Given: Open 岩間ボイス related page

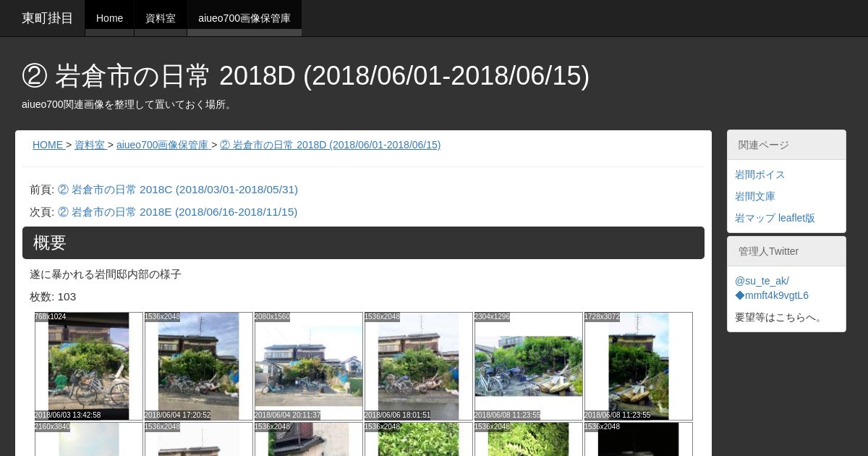Looking at the screenshot, I should coord(760,174).
